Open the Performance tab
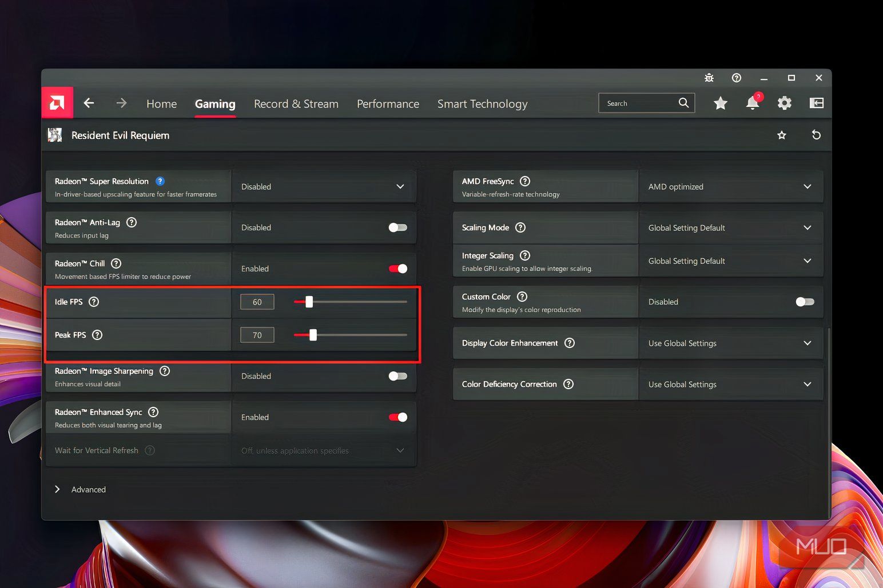This screenshot has width=883, height=588. (x=388, y=104)
